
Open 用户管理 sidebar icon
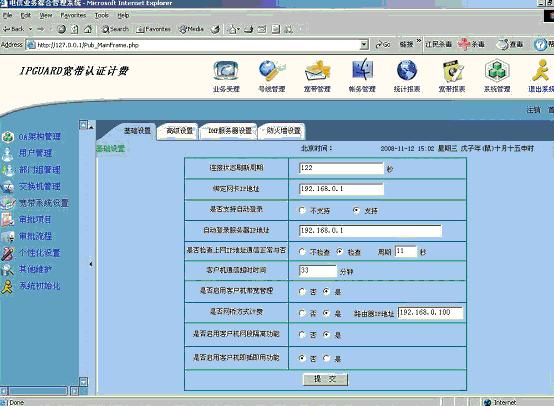pyautogui.click(x=8, y=153)
